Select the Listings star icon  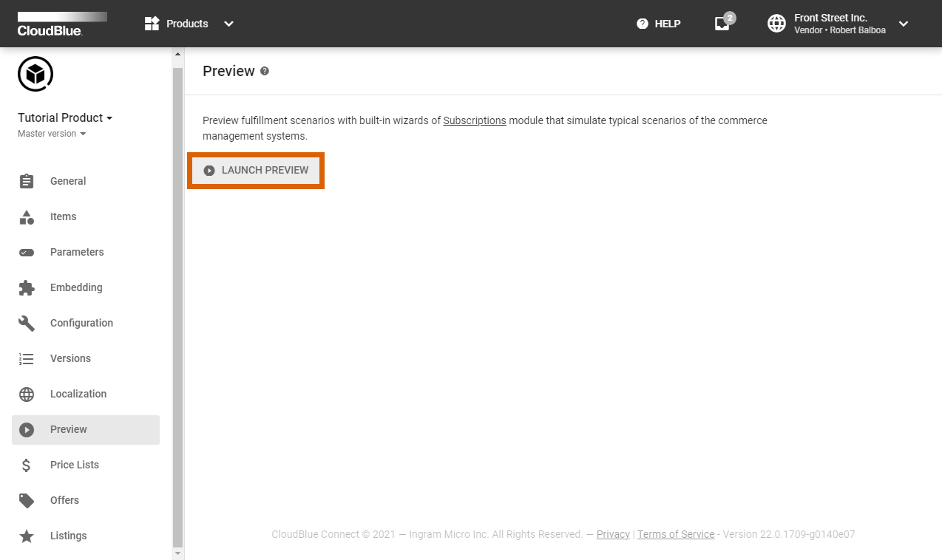28,536
